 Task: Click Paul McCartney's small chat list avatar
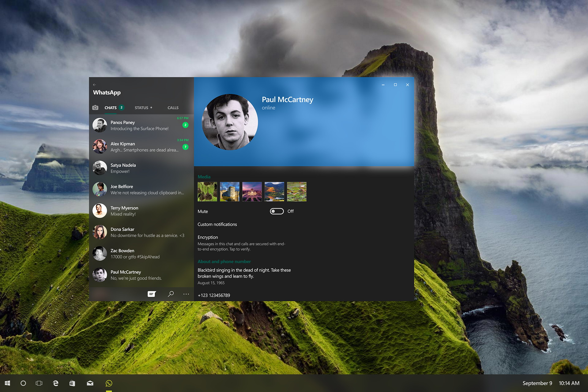coord(100,275)
